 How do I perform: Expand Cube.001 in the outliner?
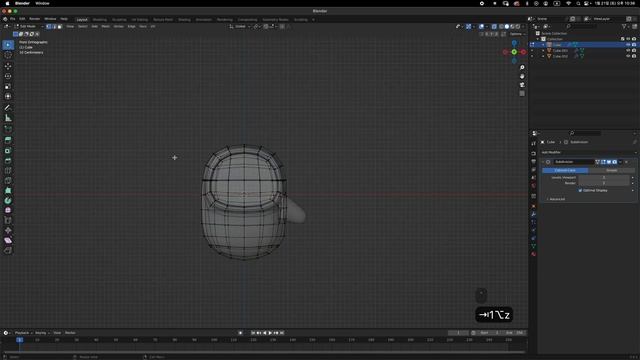(543, 51)
